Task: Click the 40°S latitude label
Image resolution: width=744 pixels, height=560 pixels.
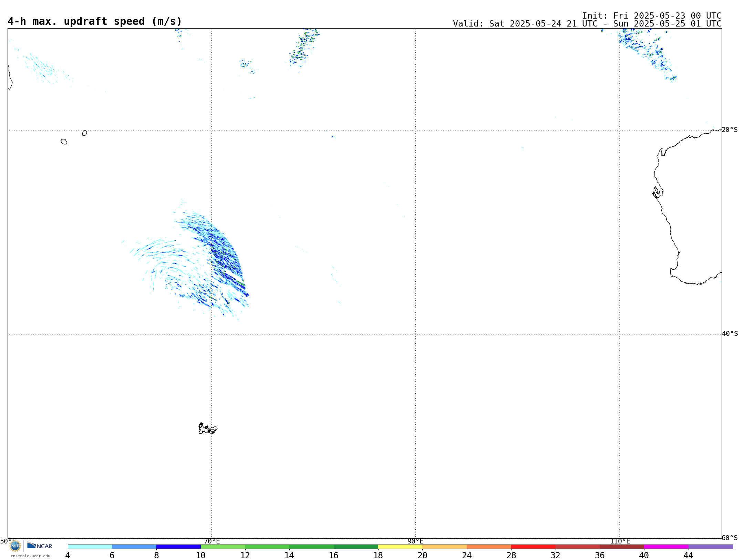Action: [730, 334]
